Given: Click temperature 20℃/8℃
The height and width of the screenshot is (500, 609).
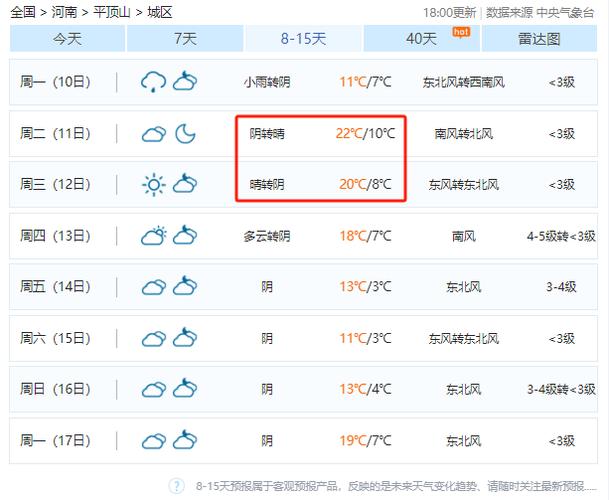Looking at the screenshot, I should pyautogui.click(x=365, y=184).
